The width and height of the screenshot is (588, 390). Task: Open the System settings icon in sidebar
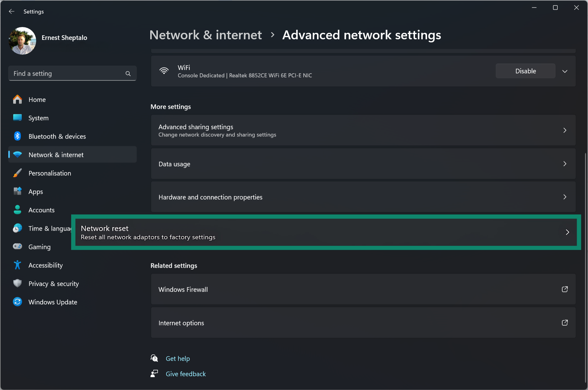(17, 118)
